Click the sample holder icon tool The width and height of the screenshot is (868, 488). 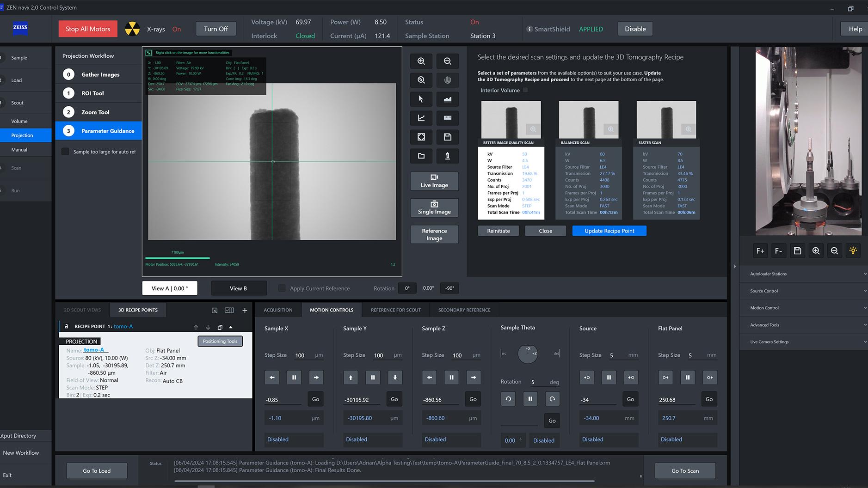click(447, 156)
